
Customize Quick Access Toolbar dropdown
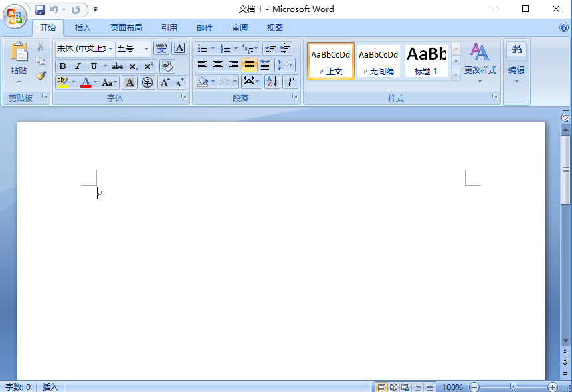[95, 9]
